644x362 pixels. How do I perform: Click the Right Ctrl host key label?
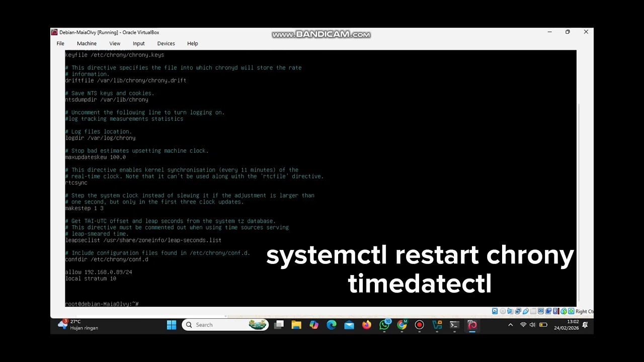coord(585,312)
